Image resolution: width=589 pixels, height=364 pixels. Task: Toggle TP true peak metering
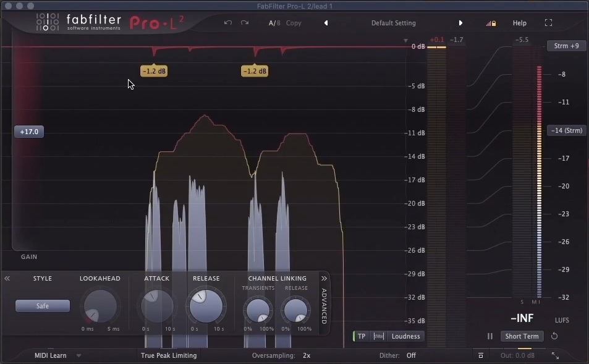[x=361, y=336]
